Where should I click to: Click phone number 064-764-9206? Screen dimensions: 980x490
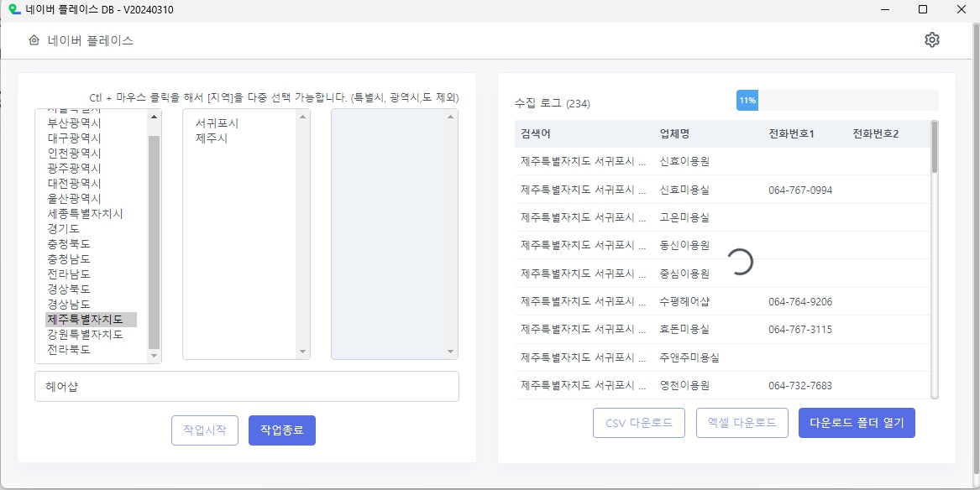pyautogui.click(x=800, y=301)
